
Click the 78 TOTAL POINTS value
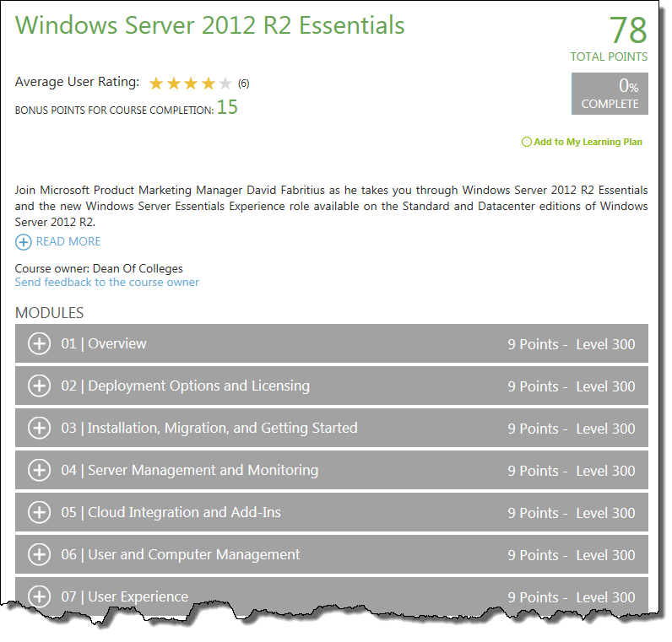tap(628, 30)
